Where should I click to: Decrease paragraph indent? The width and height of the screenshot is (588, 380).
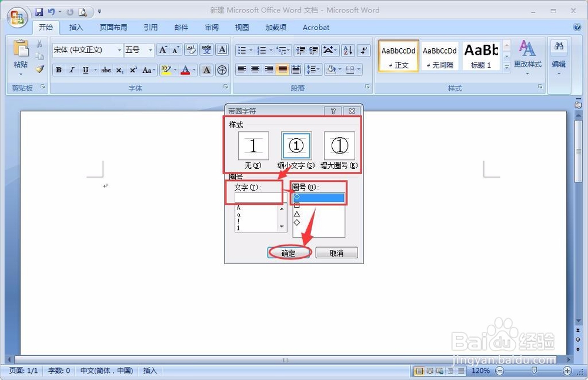pos(300,50)
